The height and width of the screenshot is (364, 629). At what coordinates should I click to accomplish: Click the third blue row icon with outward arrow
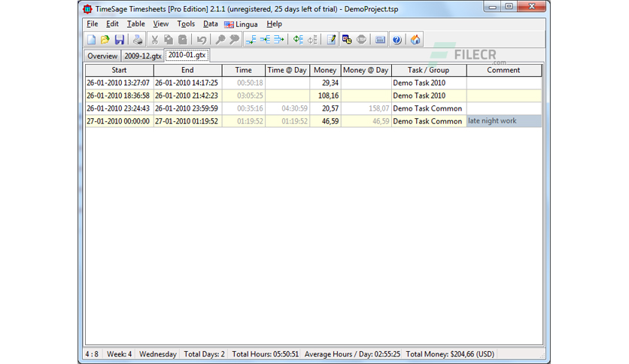pyautogui.click(x=279, y=39)
